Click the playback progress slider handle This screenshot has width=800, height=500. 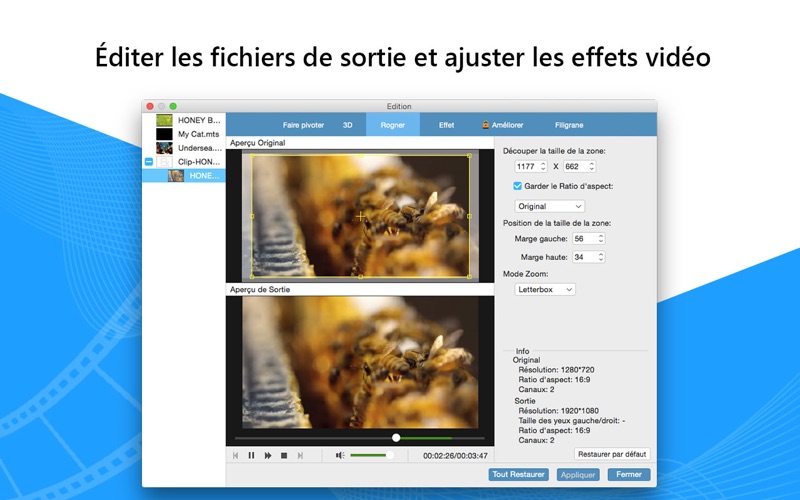click(396, 438)
